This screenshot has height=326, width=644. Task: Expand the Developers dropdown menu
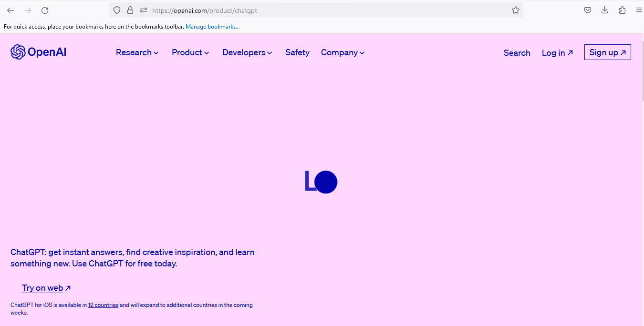[247, 52]
